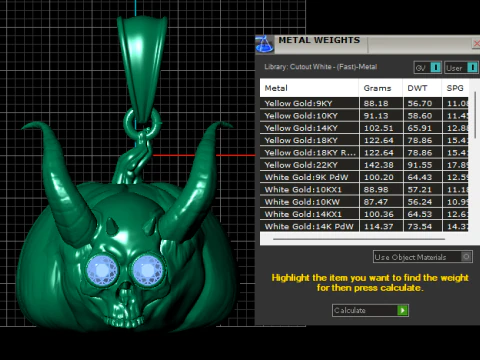
Task: Sort by the Grams column header
Action: [x=381, y=88]
